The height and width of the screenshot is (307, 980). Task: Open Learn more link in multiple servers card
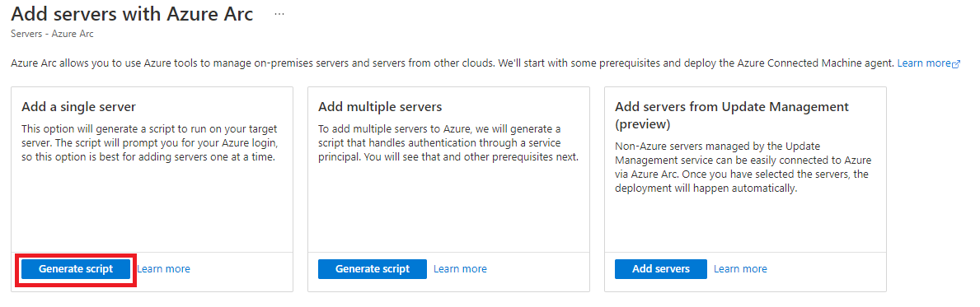pyautogui.click(x=460, y=269)
